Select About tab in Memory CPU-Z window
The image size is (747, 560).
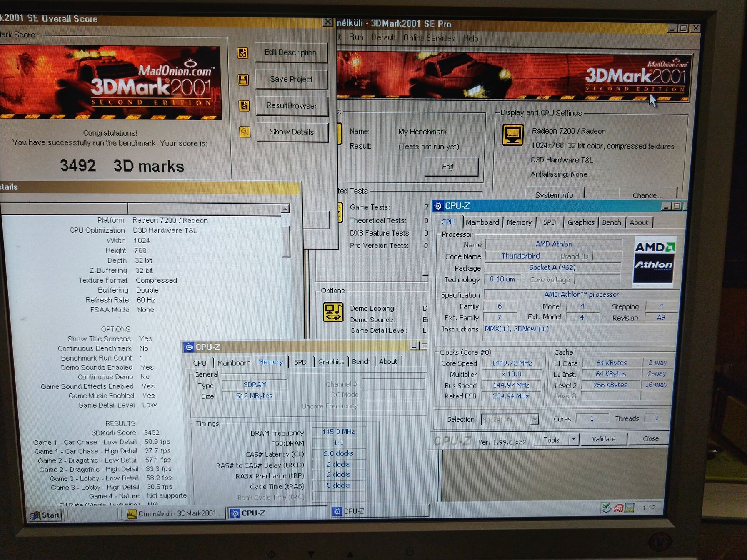click(x=388, y=361)
